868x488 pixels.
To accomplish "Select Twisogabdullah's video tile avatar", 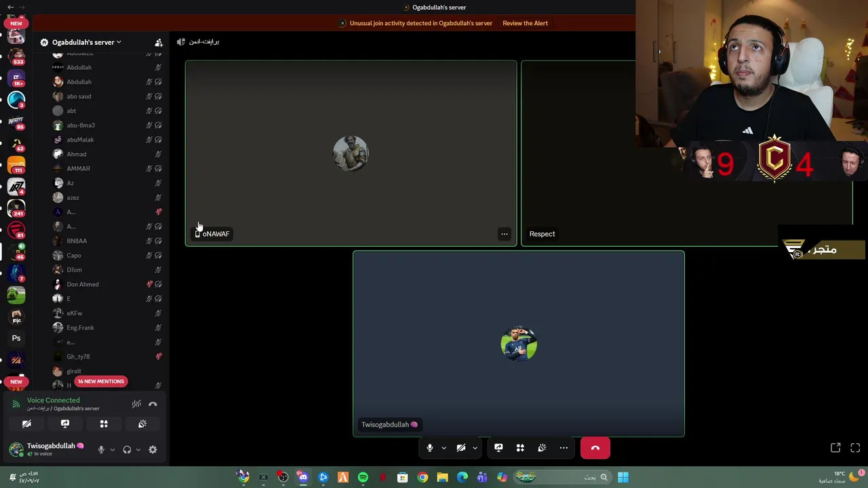I will tap(519, 344).
